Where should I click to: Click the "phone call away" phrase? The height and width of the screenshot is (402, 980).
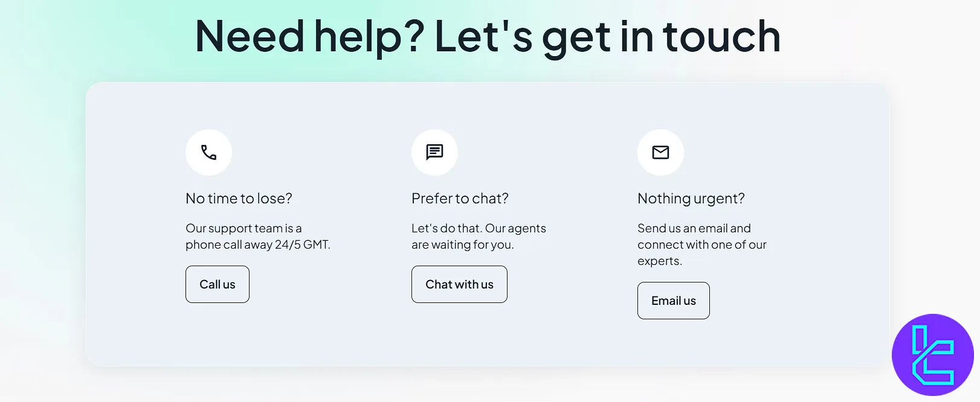point(228,244)
